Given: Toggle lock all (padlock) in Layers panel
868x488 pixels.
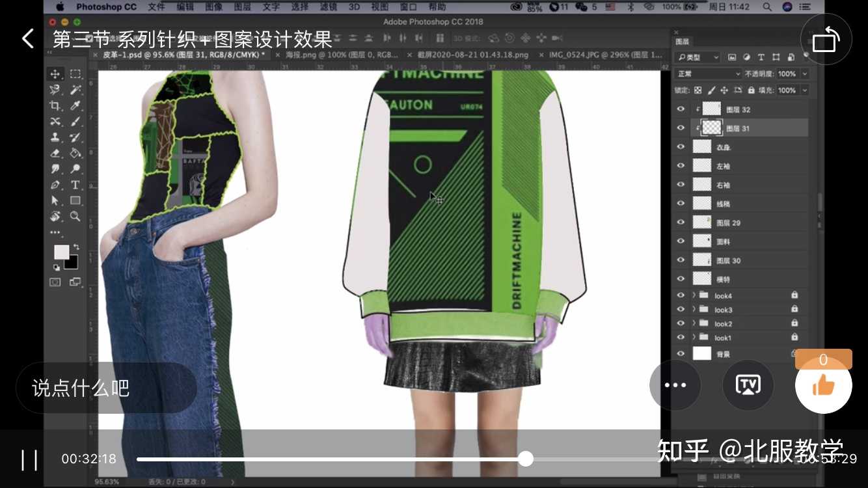Looking at the screenshot, I should (x=752, y=90).
